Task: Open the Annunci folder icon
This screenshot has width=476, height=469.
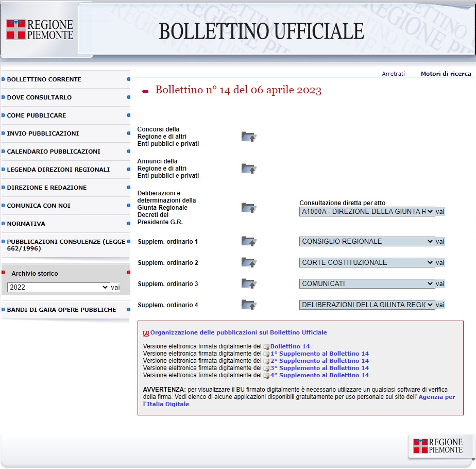Action: [249, 168]
